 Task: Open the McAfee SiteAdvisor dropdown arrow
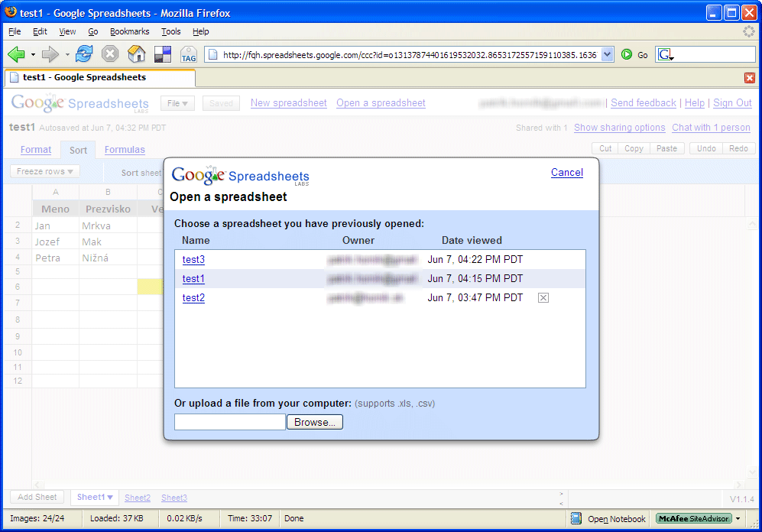[738, 518]
